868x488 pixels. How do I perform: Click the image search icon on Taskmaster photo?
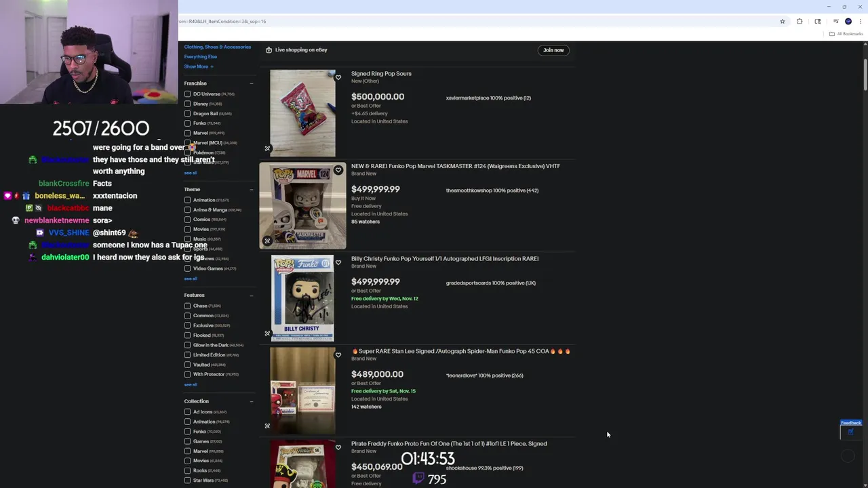pos(267,241)
